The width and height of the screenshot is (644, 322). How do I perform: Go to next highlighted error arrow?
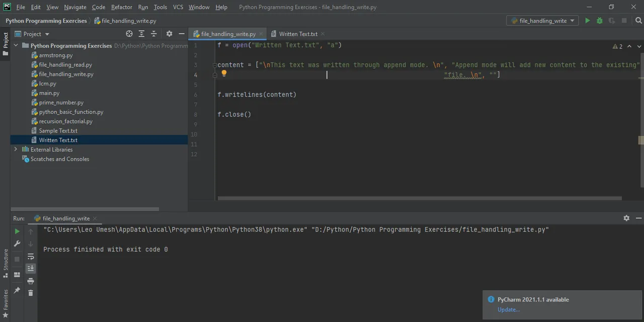[x=639, y=46]
